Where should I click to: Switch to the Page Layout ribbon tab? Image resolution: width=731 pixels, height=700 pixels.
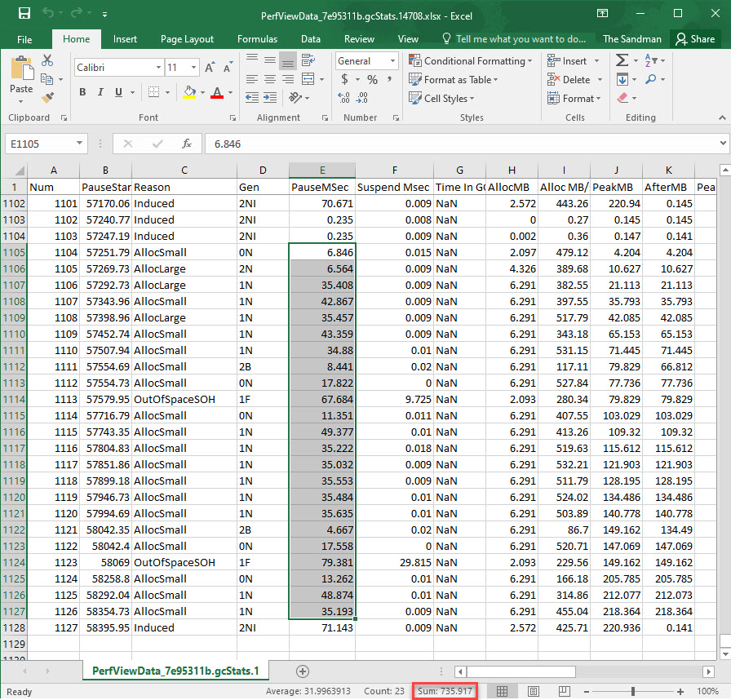(x=187, y=39)
